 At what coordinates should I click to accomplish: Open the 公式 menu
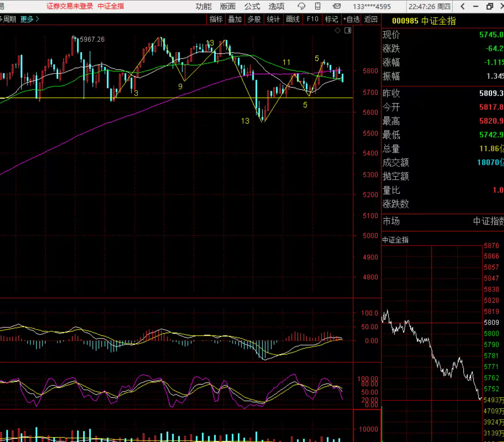click(252, 6)
